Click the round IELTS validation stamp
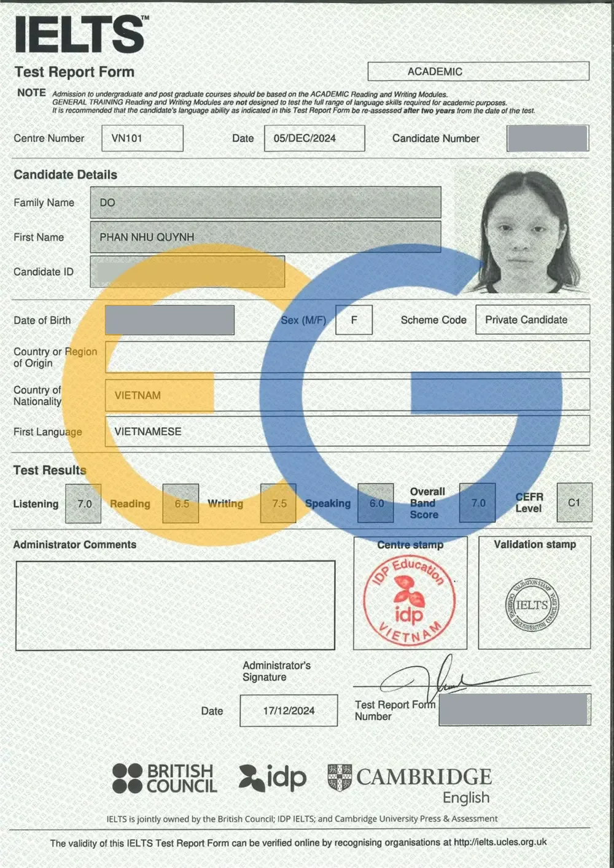The image size is (614, 868). pyautogui.click(x=532, y=605)
